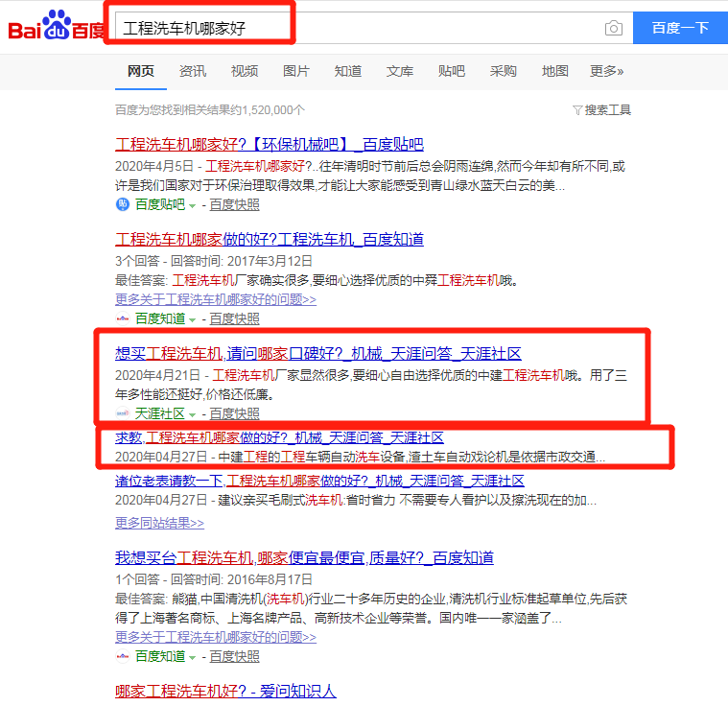Click the Baidu logo
The height and width of the screenshot is (706, 728).
[x=56, y=27]
